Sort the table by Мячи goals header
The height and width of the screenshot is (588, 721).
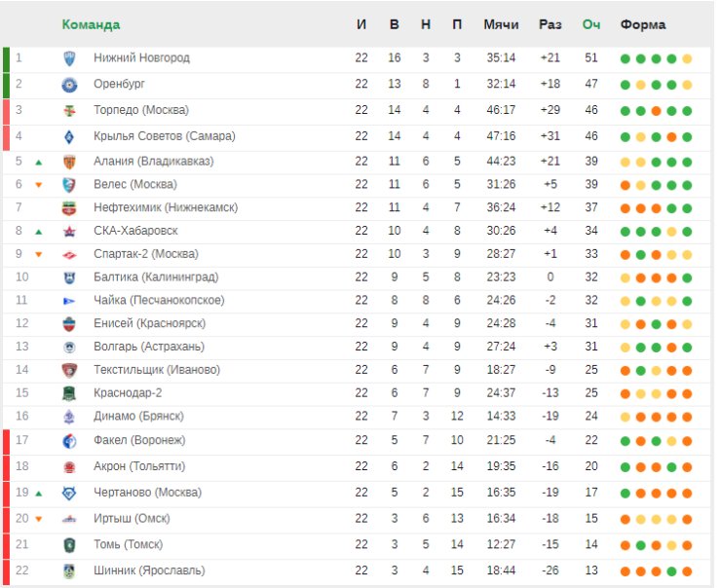tap(501, 24)
